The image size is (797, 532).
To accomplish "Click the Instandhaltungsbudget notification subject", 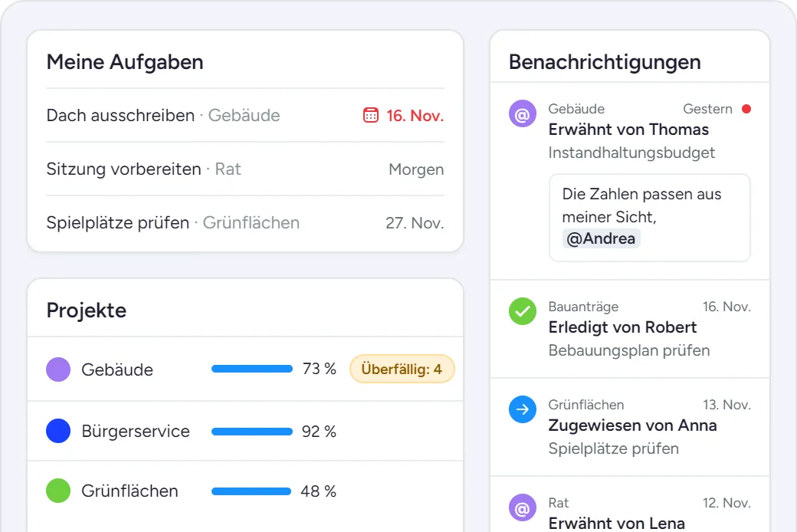I will tap(631, 153).
